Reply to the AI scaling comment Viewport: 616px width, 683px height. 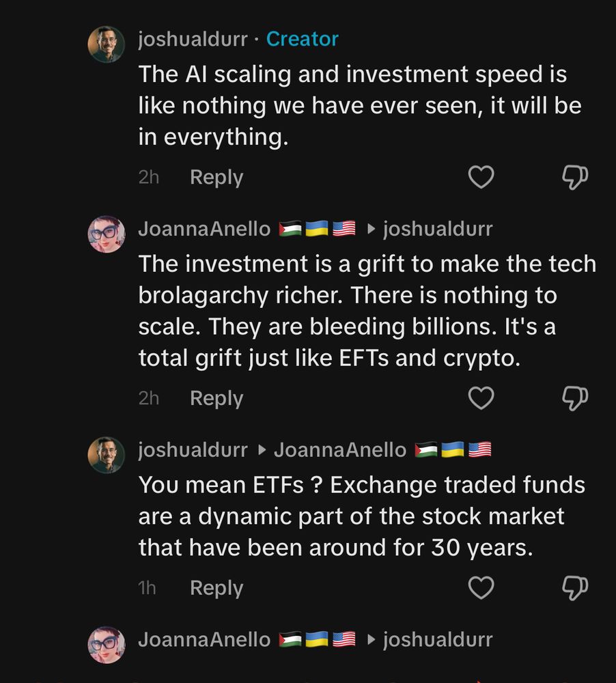tap(216, 177)
